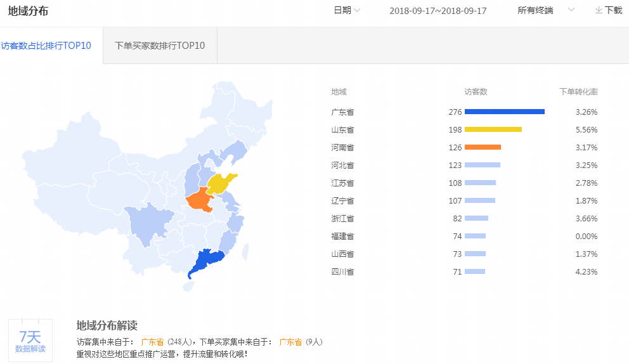This screenshot has height=364, width=629.
Task: Switch to 访客数占比排行TOP10 tab
Action: click(x=46, y=46)
